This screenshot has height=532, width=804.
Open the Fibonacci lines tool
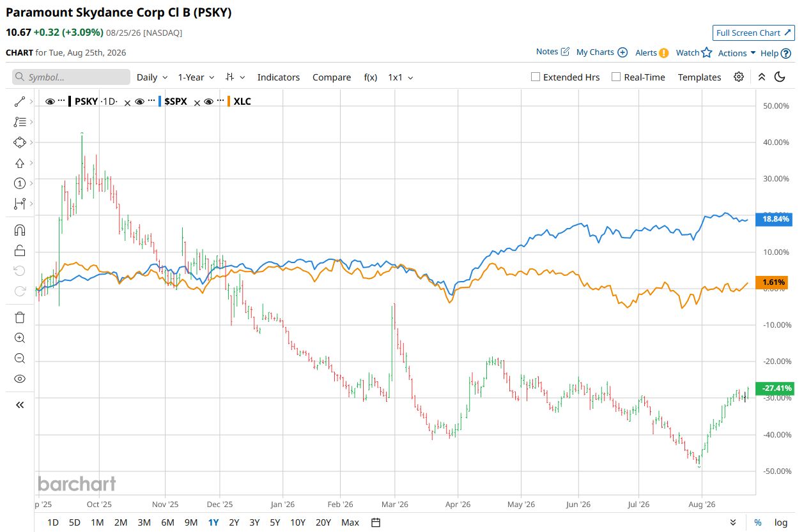[x=19, y=122]
